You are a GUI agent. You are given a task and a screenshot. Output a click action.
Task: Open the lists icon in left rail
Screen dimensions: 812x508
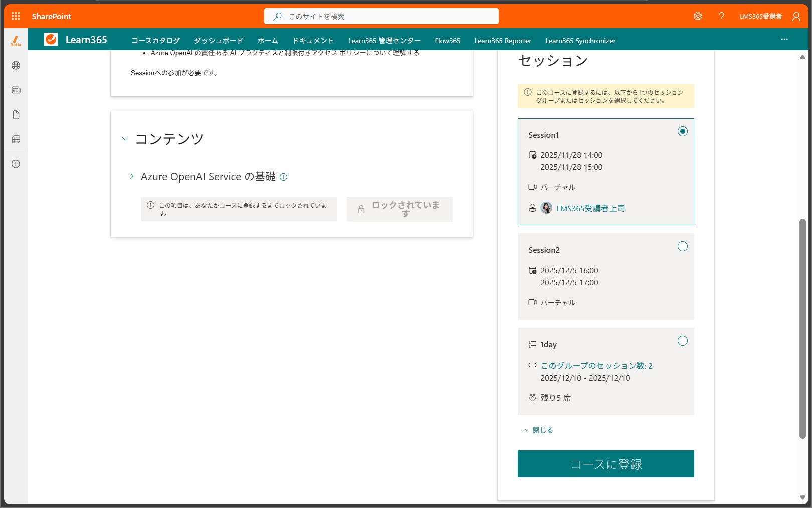(x=16, y=139)
